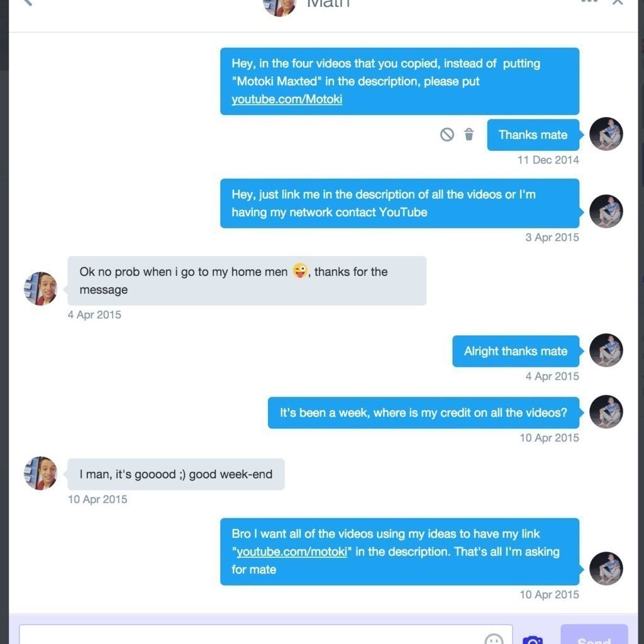Click contact avatar beside 'I man, it's gooood'
The image size is (644, 644).
40,473
